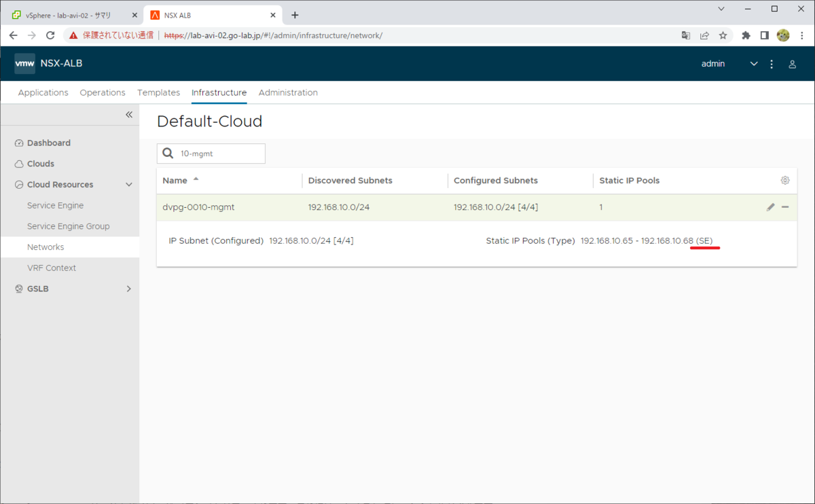This screenshot has height=504, width=815.
Task: Open the browser profile avatar
Action: coord(783,35)
